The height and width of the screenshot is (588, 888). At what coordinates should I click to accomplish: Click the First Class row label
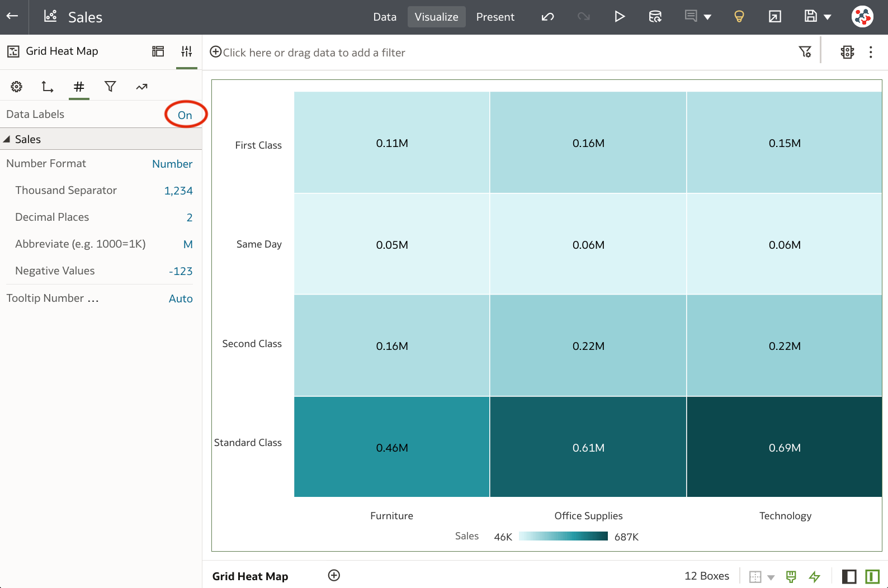[x=258, y=145]
